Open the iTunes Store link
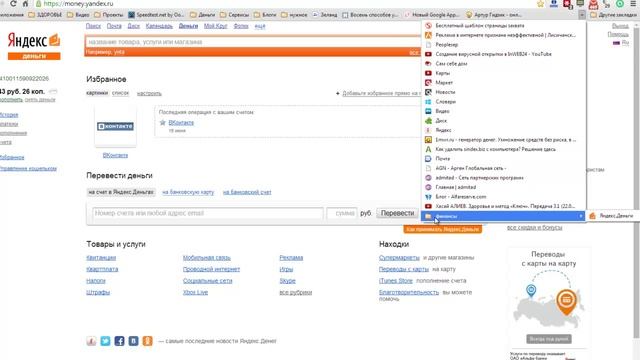This screenshot has height=360, width=640. [396, 281]
